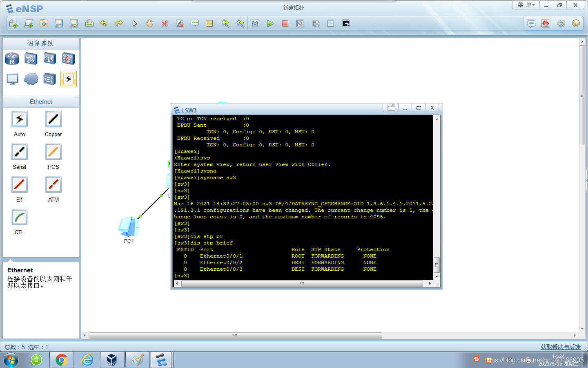The height and width of the screenshot is (368, 588).
Task: Select the Firewall device category
Action: (x=68, y=59)
